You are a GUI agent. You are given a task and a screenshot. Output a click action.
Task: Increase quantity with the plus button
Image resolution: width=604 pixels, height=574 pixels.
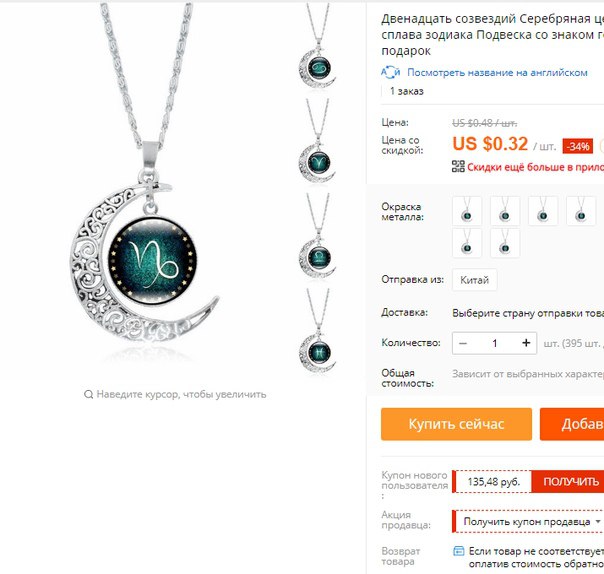(526, 343)
